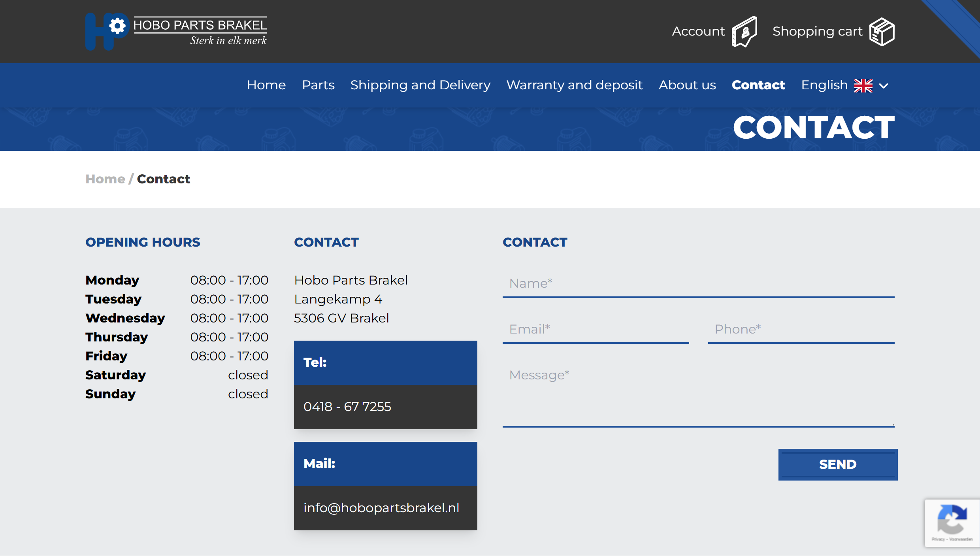Open the Parts menu item
This screenshot has width=980, height=558.
coord(318,85)
